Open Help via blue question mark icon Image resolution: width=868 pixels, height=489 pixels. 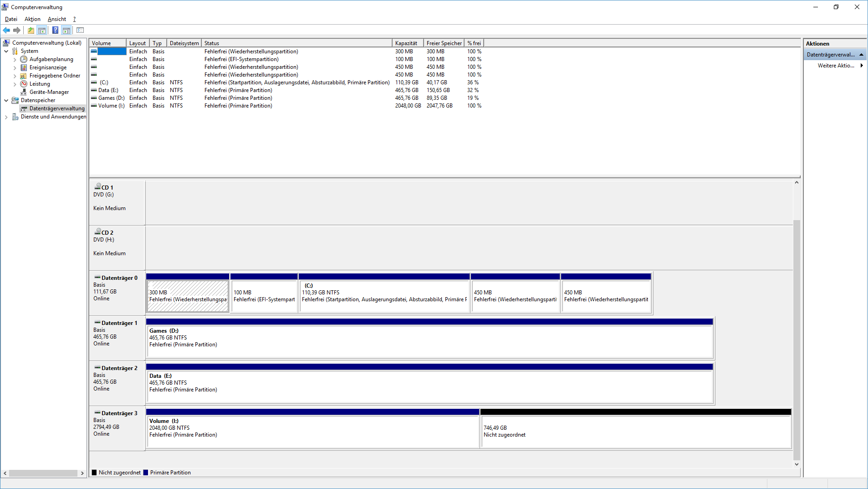pos(55,30)
